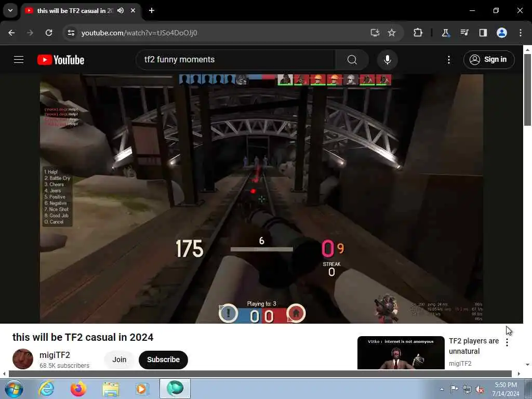This screenshot has height=399, width=532.
Task: Click the Sign in button
Action: 489,60
